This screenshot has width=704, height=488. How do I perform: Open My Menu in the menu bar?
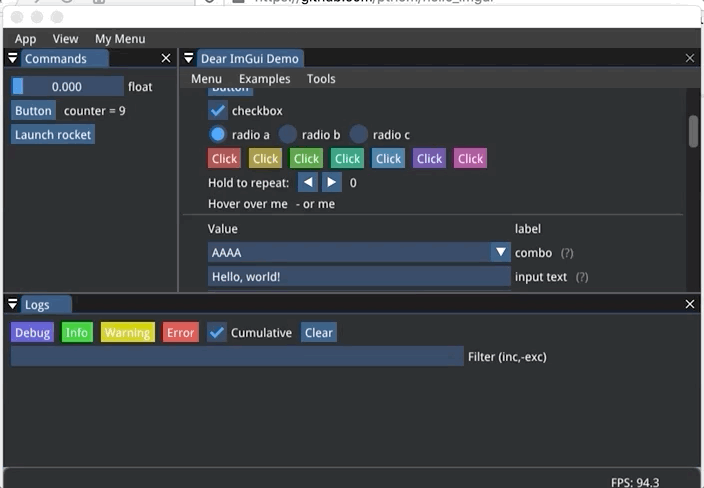[120, 39]
